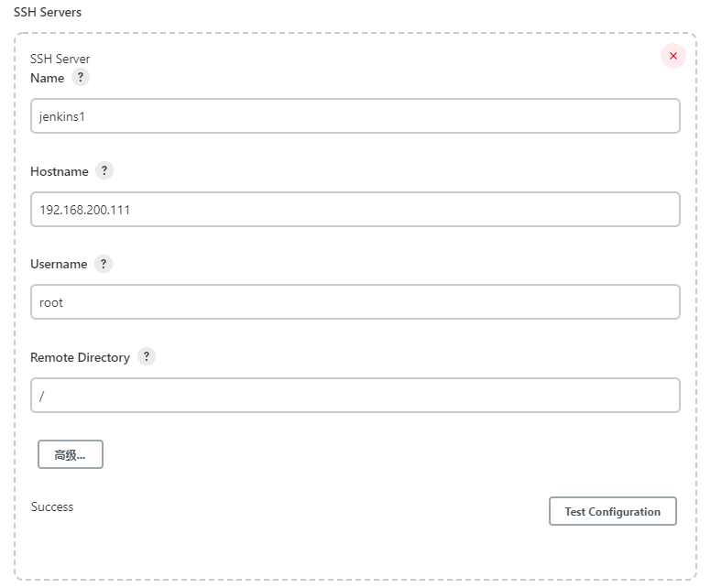Click the Name field label
The height and width of the screenshot is (588, 711).
click(x=48, y=79)
